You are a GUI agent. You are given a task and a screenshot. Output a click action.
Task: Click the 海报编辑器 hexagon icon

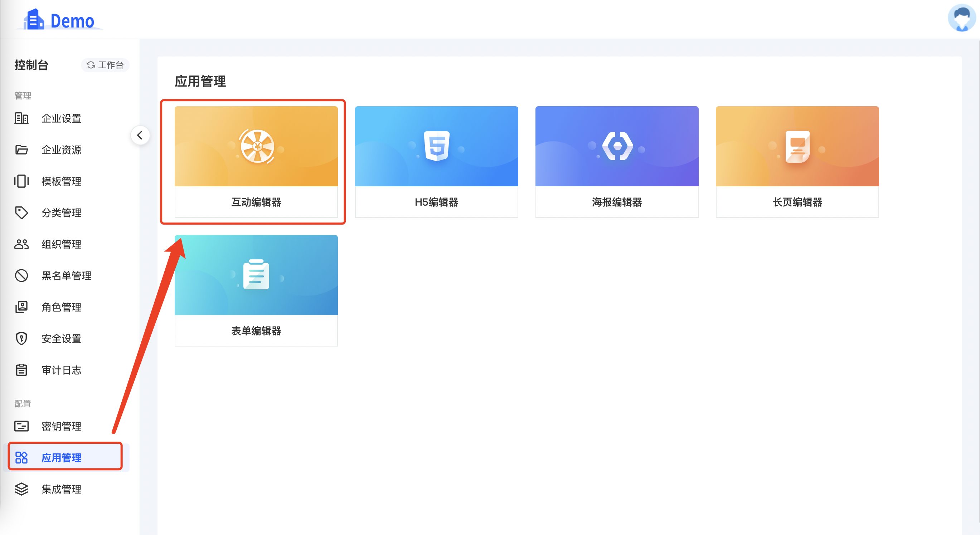pos(617,146)
